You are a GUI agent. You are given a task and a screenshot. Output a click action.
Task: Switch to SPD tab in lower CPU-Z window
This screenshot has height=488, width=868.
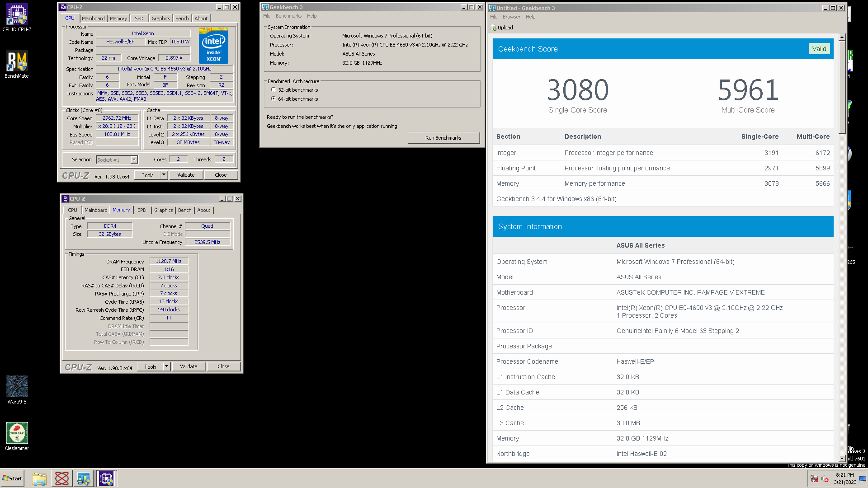142,210
